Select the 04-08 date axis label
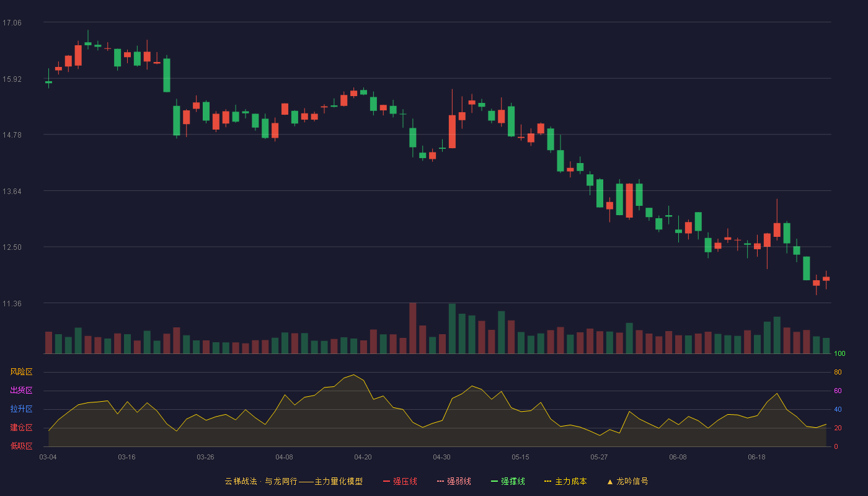The width and height of the screenshot is (868, 496). pos(284,457)
